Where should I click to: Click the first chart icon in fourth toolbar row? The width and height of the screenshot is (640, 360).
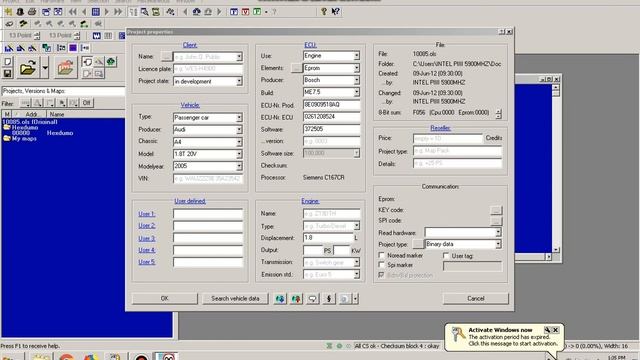coord(8,48)
